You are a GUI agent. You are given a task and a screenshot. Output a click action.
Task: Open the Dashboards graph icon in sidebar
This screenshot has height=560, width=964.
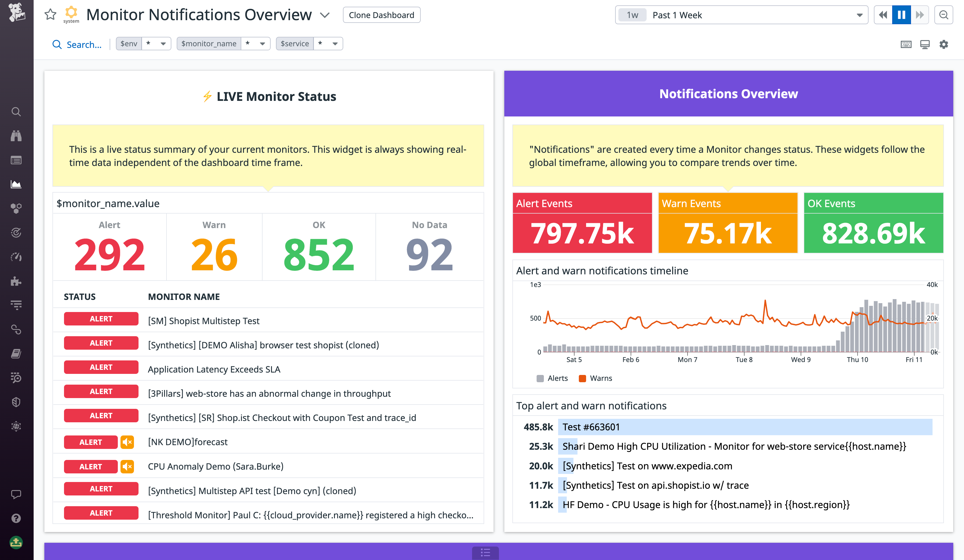[x=16, y=184]
